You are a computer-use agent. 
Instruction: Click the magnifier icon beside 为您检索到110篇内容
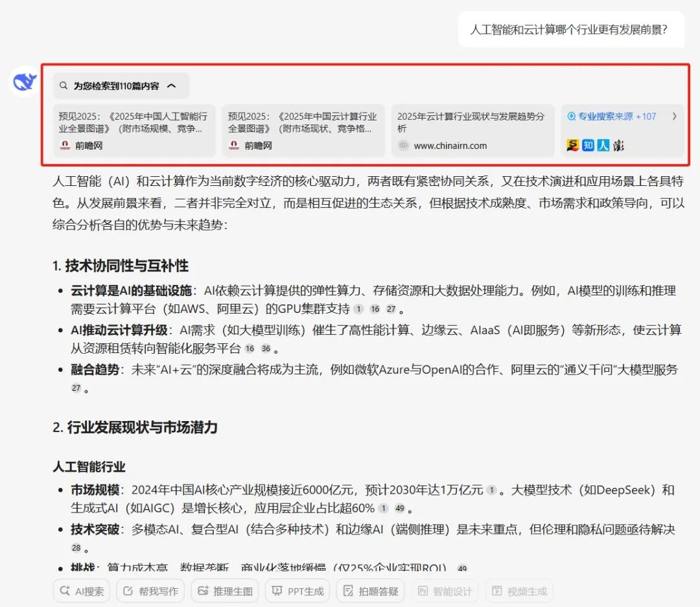point(64,86)
